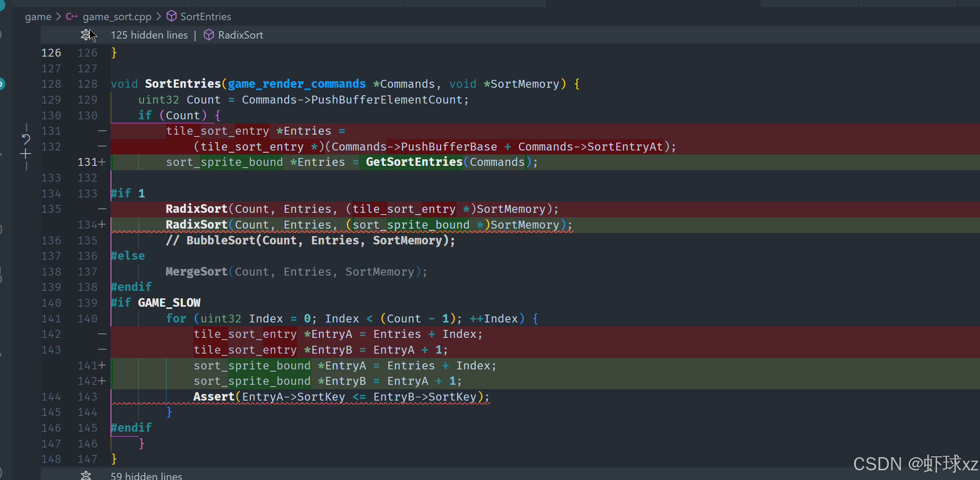The height and width of the screenshot is (480, 980).
Task: Click the RadixSort cube icon in hidden lines bar
Action: click(x=209, y=35)
